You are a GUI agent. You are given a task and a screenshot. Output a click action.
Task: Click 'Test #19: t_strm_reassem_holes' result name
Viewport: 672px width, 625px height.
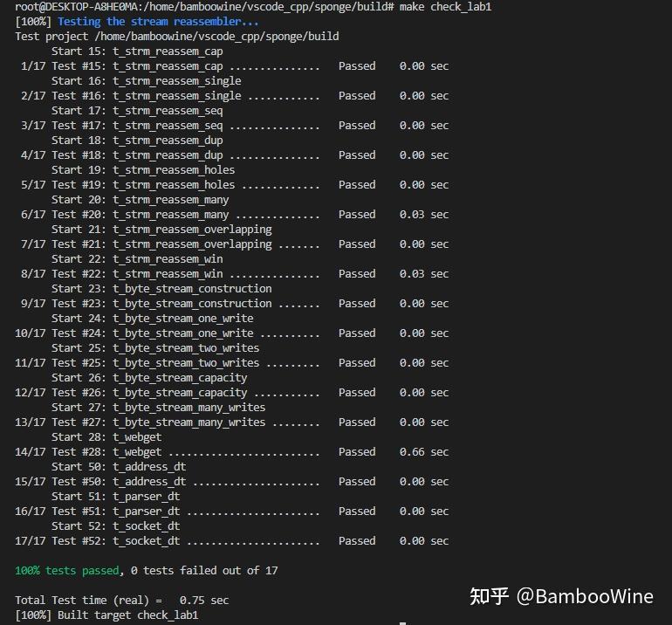[x=143, y=184]
